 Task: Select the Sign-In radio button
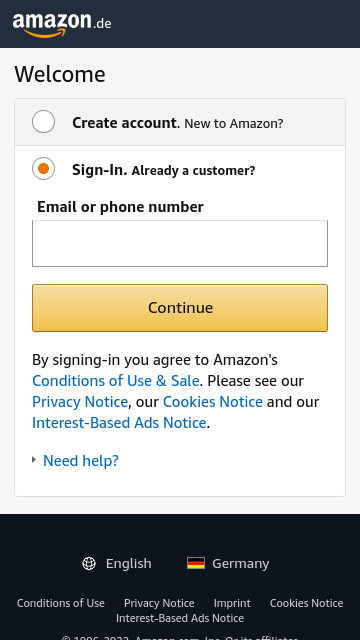point(43,169)
